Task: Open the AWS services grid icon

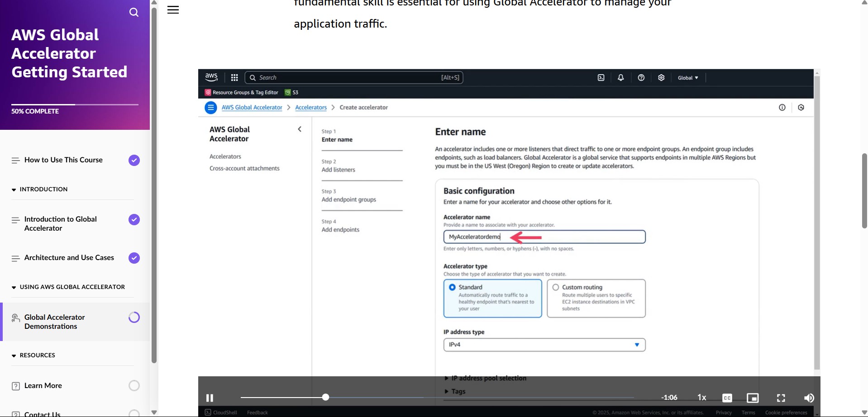Action: (x=234, y=78)
